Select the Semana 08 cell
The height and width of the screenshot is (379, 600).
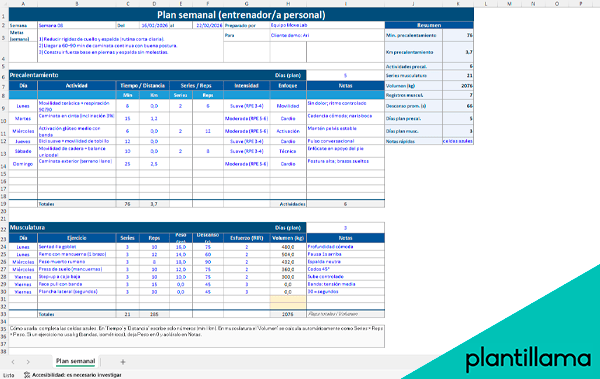click(x=77, y=25)
